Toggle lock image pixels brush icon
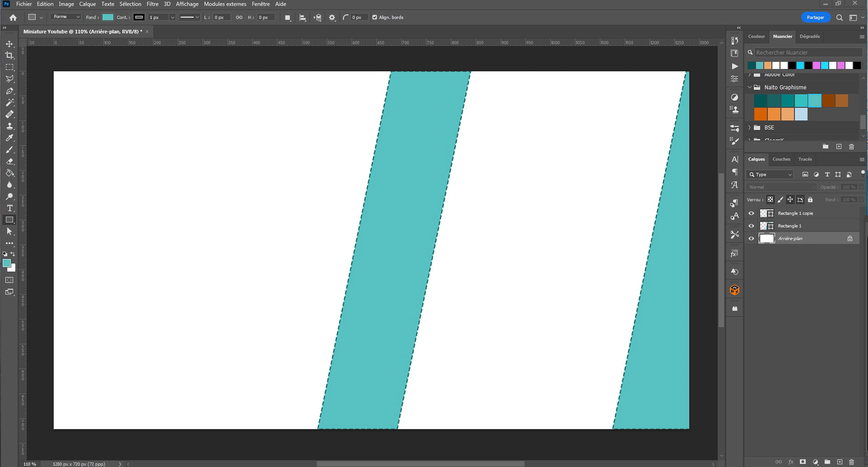Image resolution: width=868 pixels, height=467 pixels. click(780, 200)
